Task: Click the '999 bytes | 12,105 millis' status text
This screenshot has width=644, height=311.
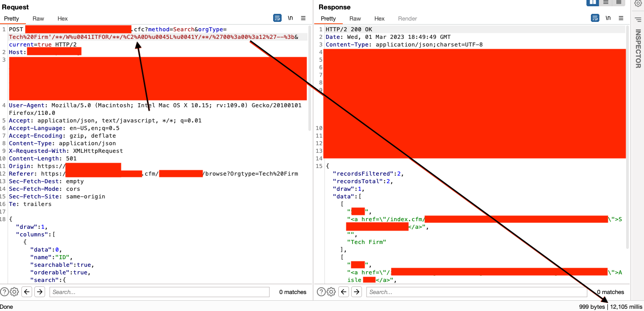Action: click(611, 307)
